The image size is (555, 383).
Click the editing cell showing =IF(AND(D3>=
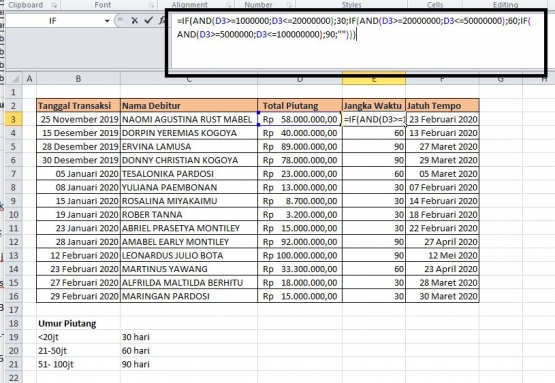tap(374, 119)
